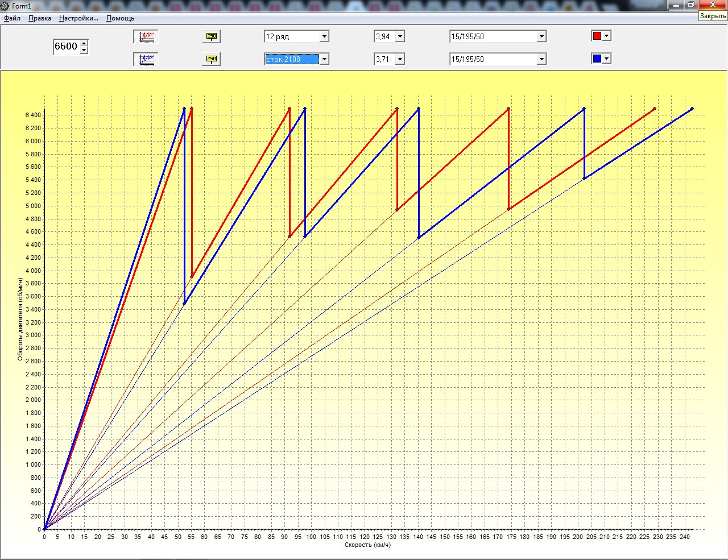Image resolution: width=728 pixels, height=560 pixels.
Task: Increase RPM limit with the up arrow
Action: tap(84, 43)
